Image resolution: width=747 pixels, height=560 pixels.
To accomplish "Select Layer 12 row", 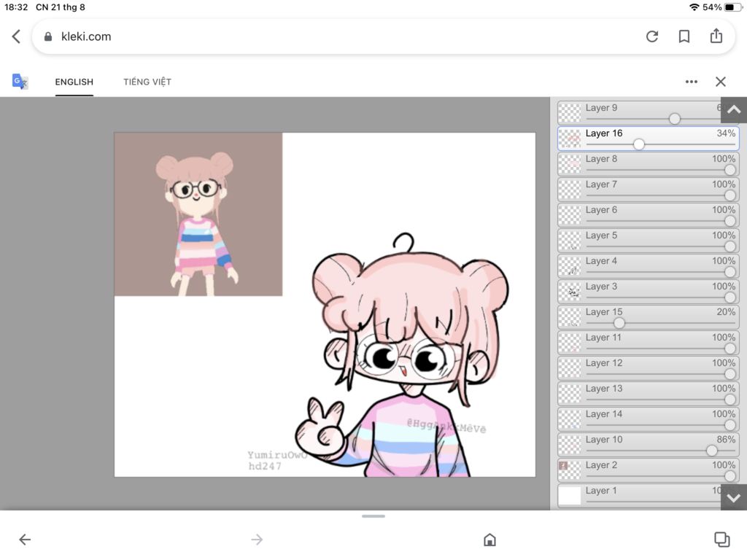I will pos(648,368).
